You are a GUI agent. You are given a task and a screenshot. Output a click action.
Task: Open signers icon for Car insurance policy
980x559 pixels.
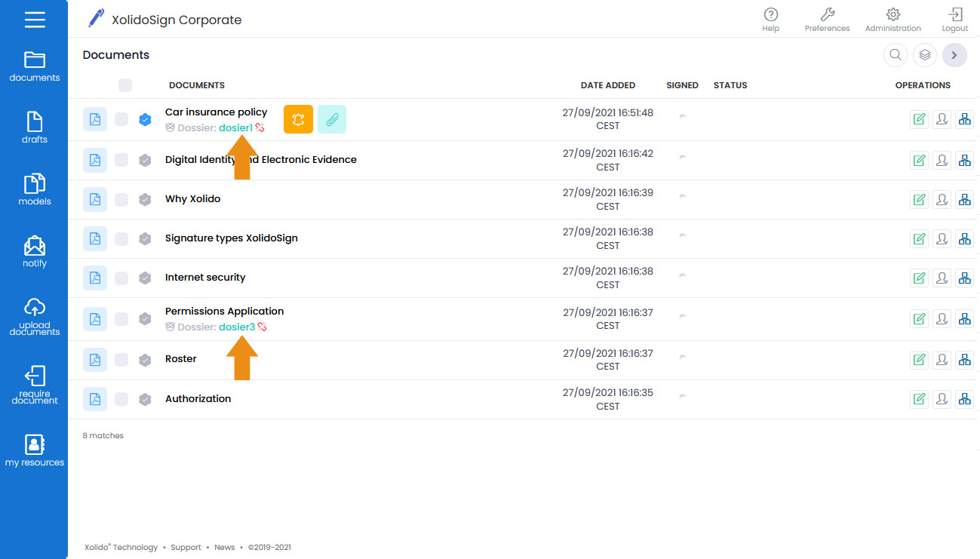click(x=942, y=119)
